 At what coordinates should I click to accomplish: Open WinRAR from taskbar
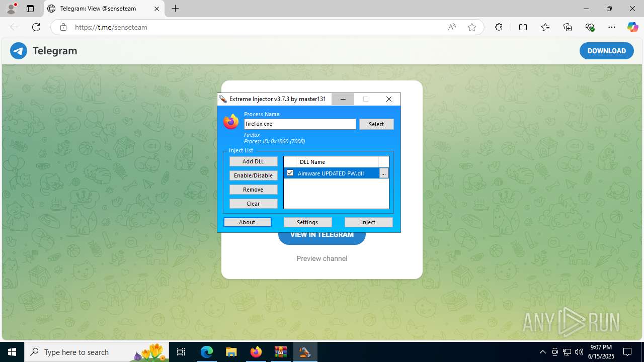click(x=280, y=352)
